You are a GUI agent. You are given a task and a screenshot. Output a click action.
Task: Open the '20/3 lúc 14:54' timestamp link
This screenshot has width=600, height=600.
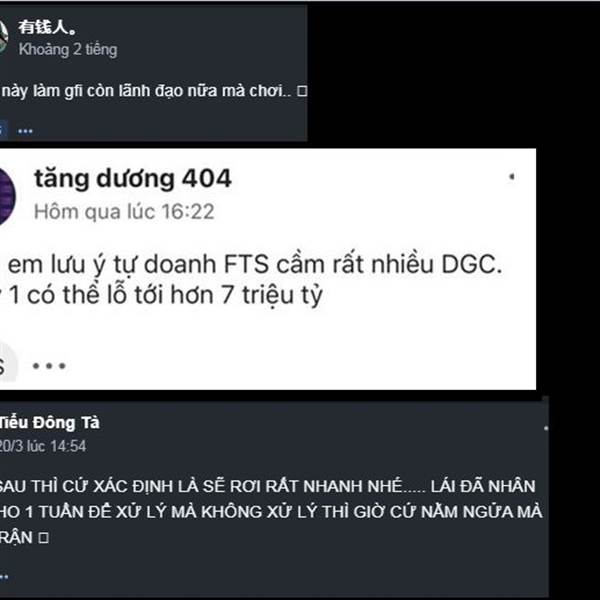(x=42, y=446)
